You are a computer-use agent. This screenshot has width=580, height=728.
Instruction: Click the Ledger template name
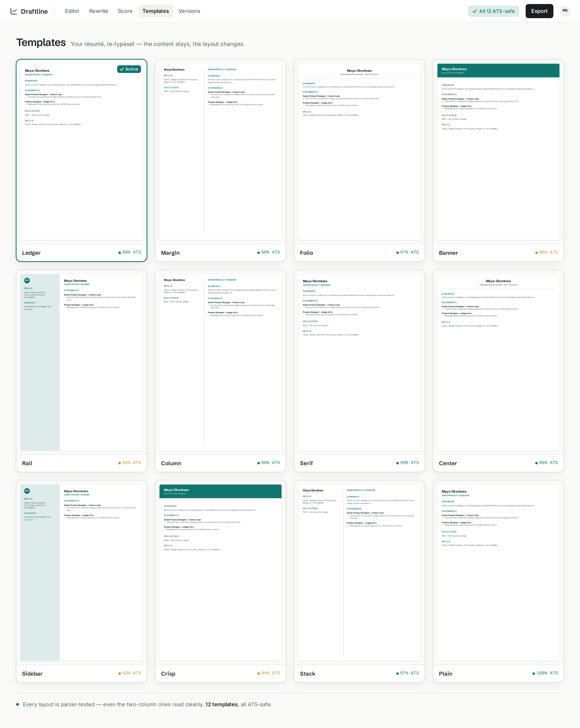31,253
